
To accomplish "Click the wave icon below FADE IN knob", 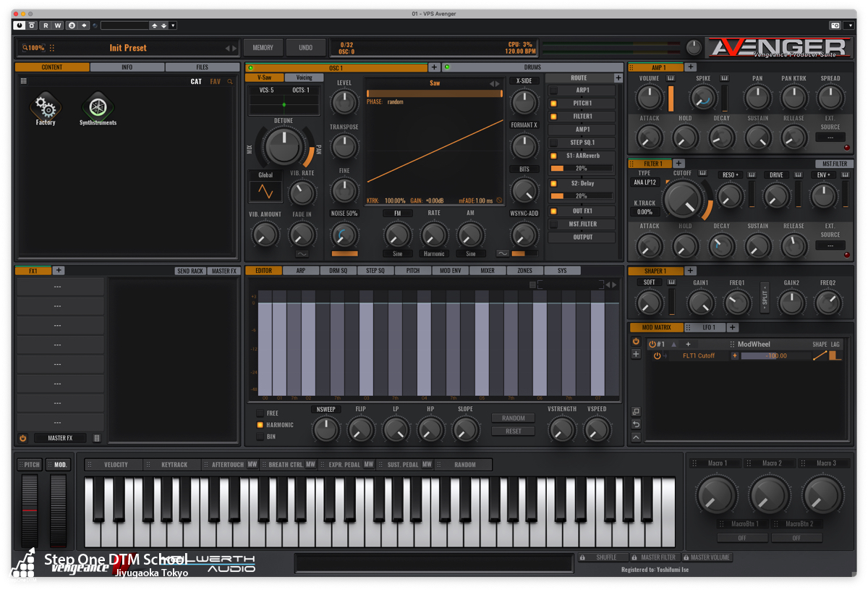I will (302, 253).
